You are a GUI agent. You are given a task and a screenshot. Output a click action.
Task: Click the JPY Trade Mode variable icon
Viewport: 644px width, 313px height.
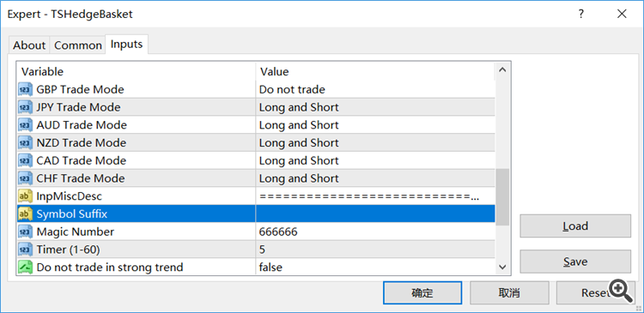(26, 107)
